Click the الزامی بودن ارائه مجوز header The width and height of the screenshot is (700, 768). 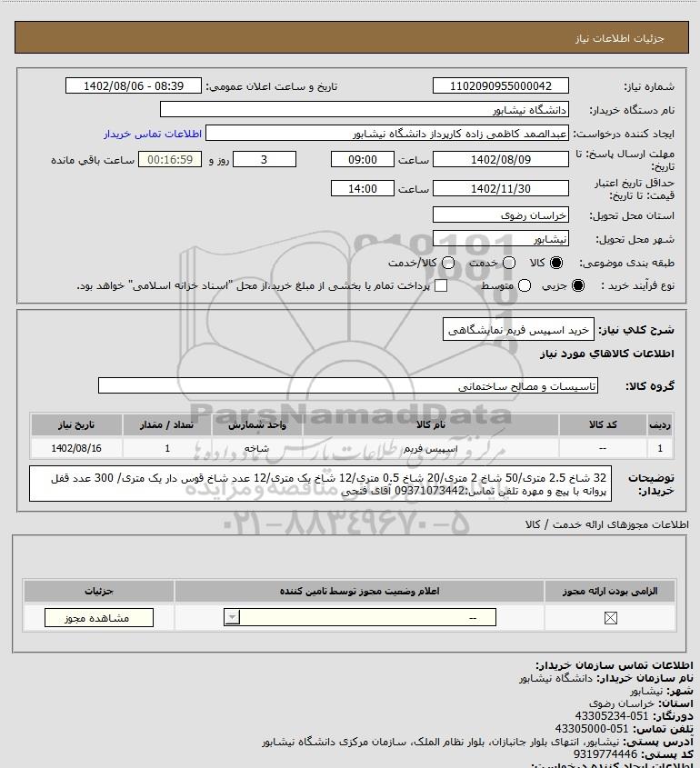tap(610, 591)
